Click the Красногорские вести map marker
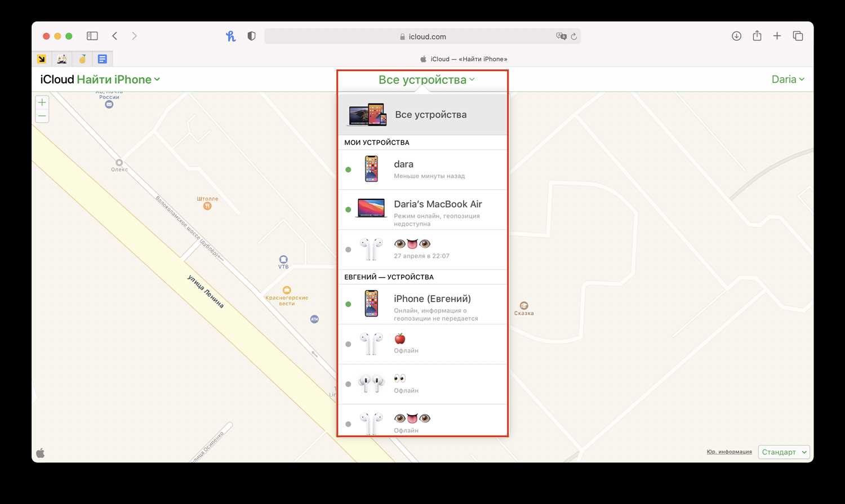The width and height of the screenshot is (845, 504). point(287,290)
